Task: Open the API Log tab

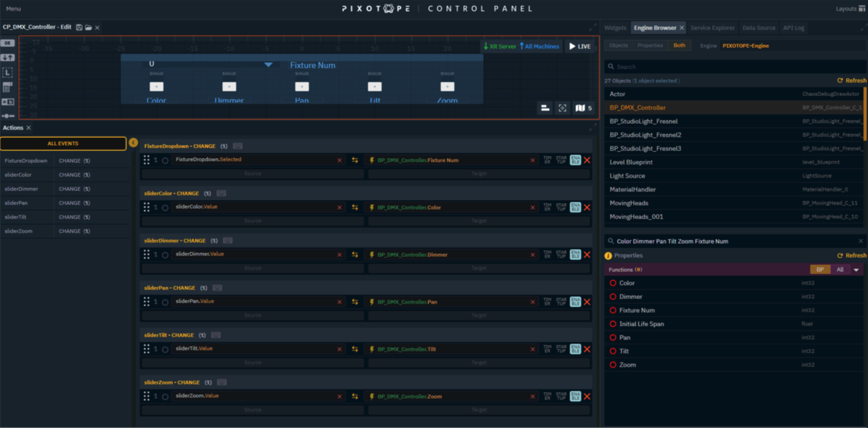Action: coord(793,28)
